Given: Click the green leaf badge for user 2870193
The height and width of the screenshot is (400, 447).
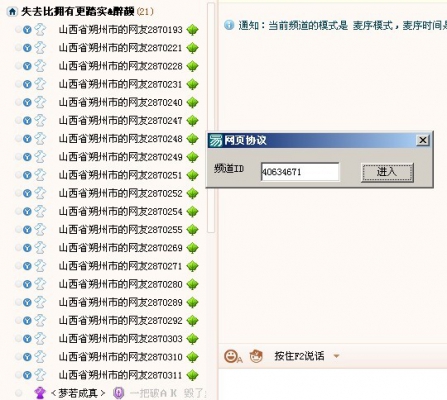Looking at the screenshot, I should [192, 30].
